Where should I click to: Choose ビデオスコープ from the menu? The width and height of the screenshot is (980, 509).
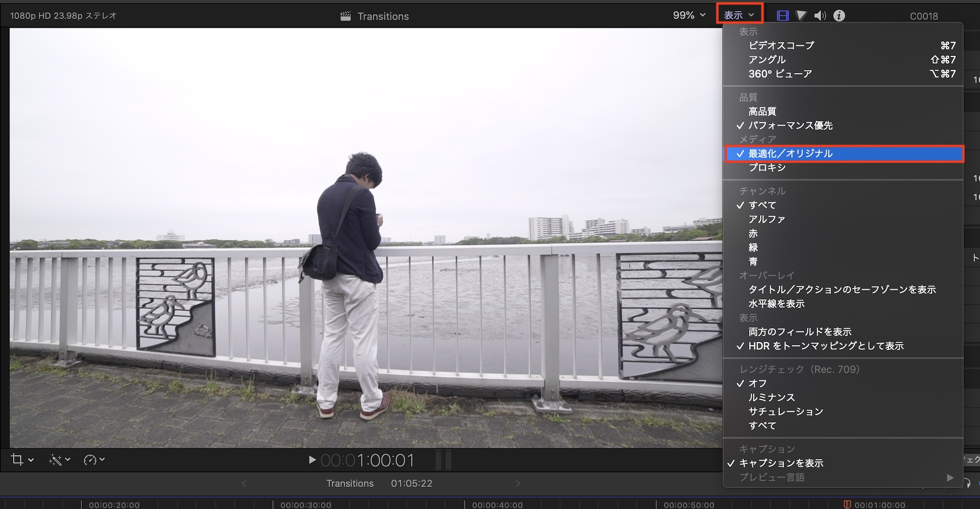(843, 46)
